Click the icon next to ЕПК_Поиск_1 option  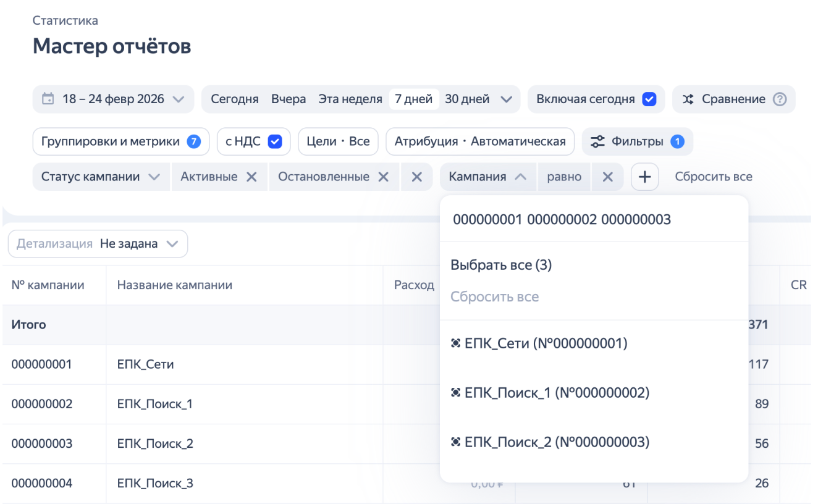[x=456, y=393]
